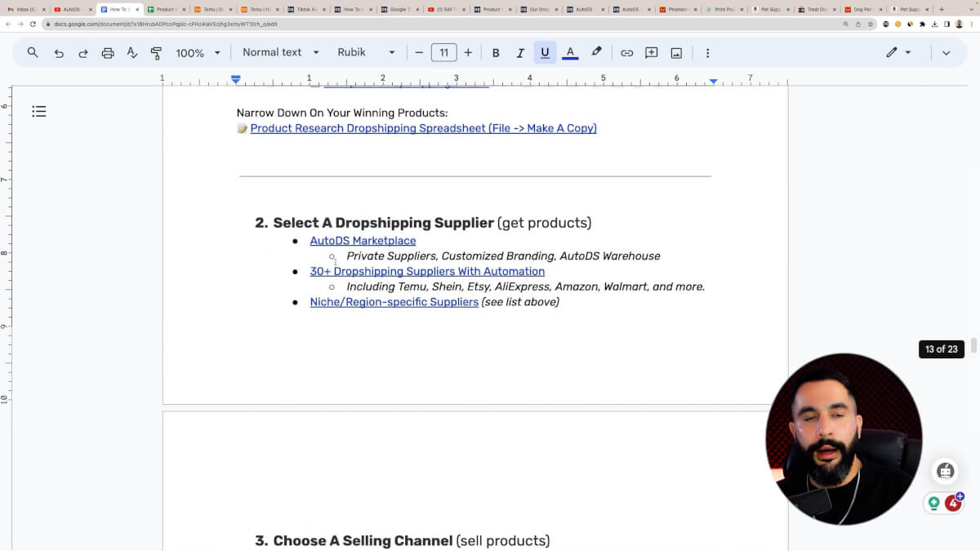Click the Private Suppliers, Customized Branding line

503,256
